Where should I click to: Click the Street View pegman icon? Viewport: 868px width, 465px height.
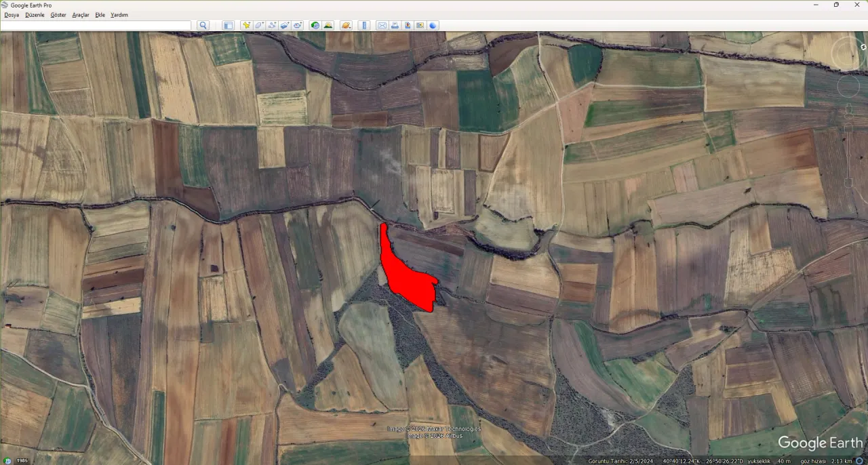(x=848, y=110)
